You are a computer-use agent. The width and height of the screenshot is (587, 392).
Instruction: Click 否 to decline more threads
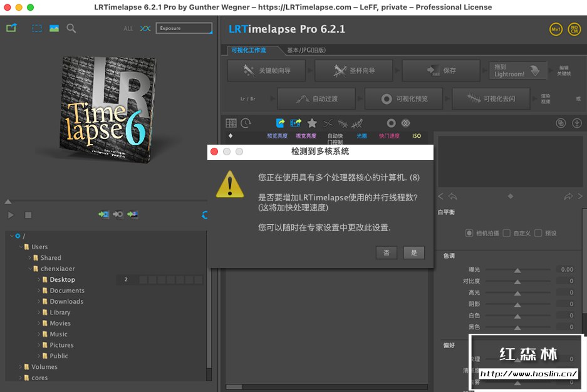pos(387,252)
